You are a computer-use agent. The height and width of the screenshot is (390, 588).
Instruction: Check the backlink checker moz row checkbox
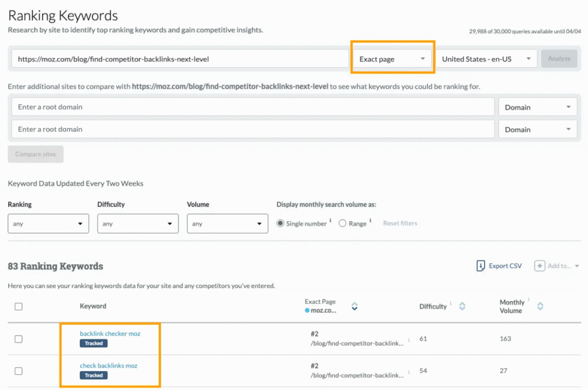(x=18, y=339)
